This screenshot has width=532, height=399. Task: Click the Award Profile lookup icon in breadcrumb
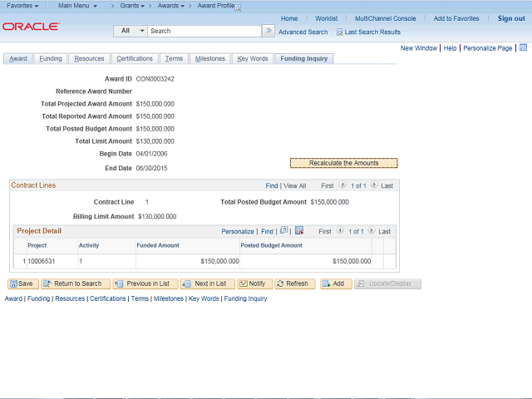239,8
